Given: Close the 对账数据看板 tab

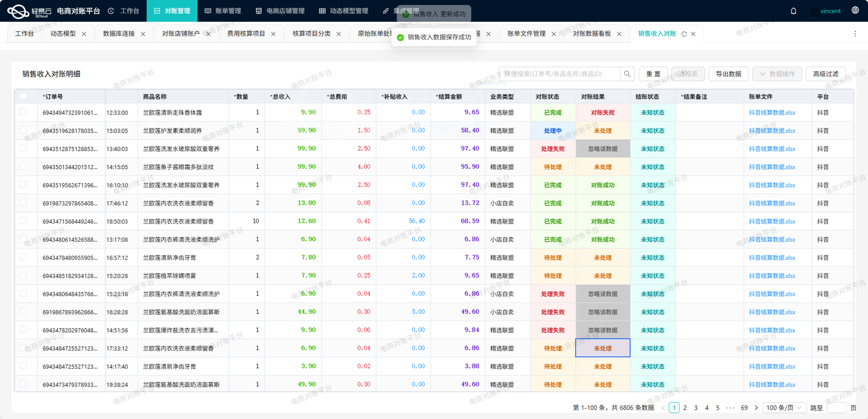Looking at the screenshot, I should [619, 34].
